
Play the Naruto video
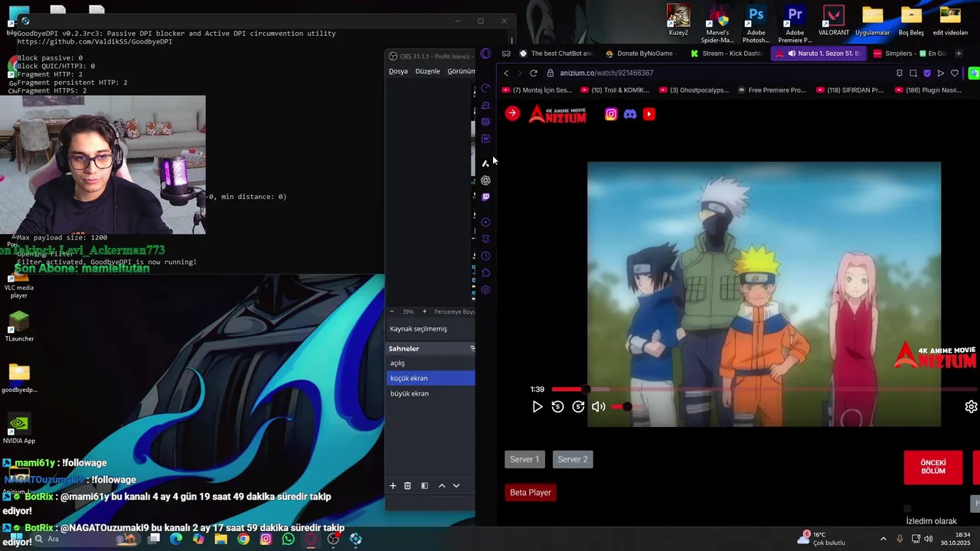537,407
